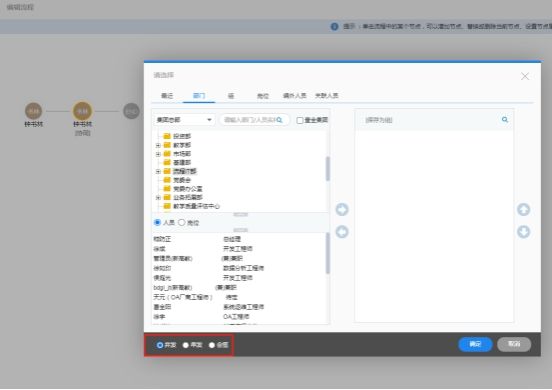Select the 基建部 department row
Screen dimensions: 552x390
tap(182, 162)
